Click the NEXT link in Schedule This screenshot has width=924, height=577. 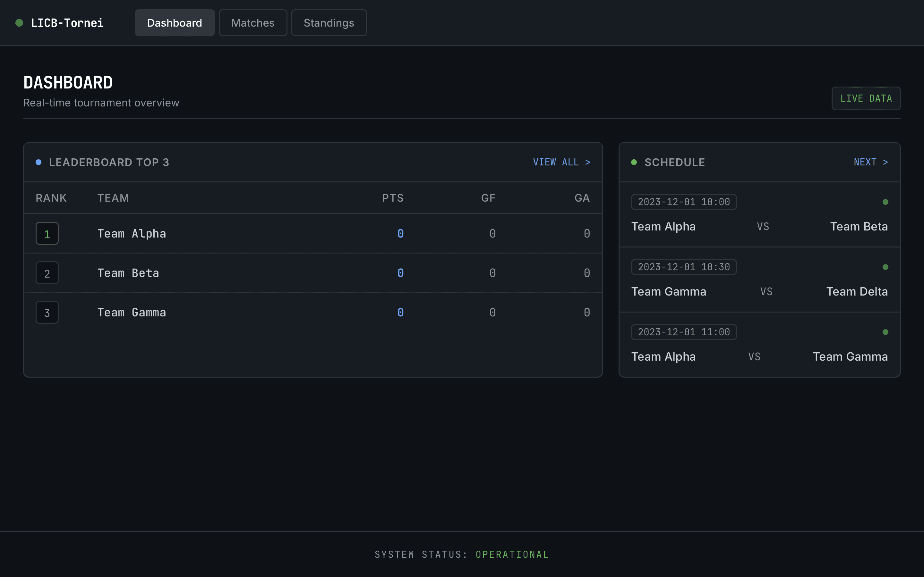[870, 162]
